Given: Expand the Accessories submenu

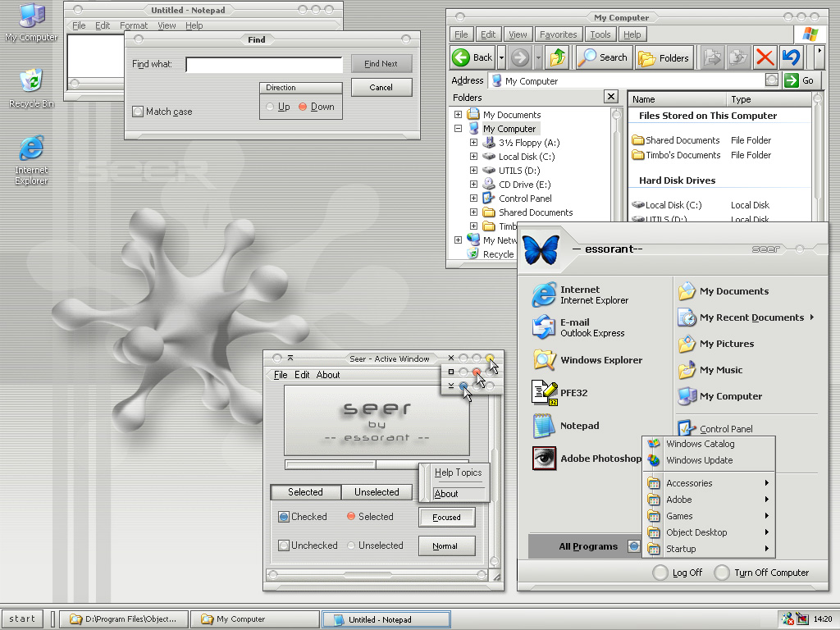Looking at the screenshot, I should 708,483.
